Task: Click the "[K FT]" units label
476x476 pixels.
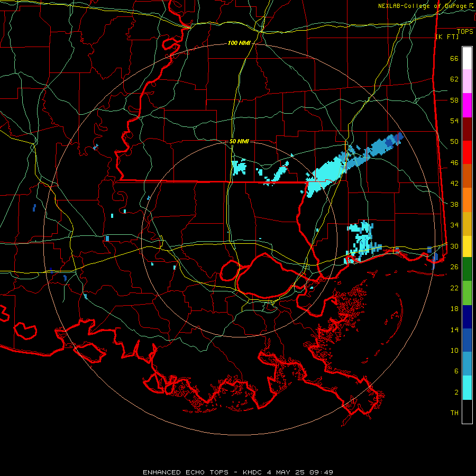Action: (x=447, y=36)
